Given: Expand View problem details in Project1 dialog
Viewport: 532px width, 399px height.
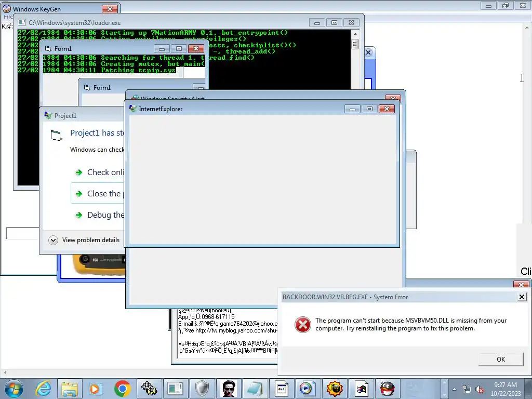Looking at the screenshot, I should click(x=54, y=240).
